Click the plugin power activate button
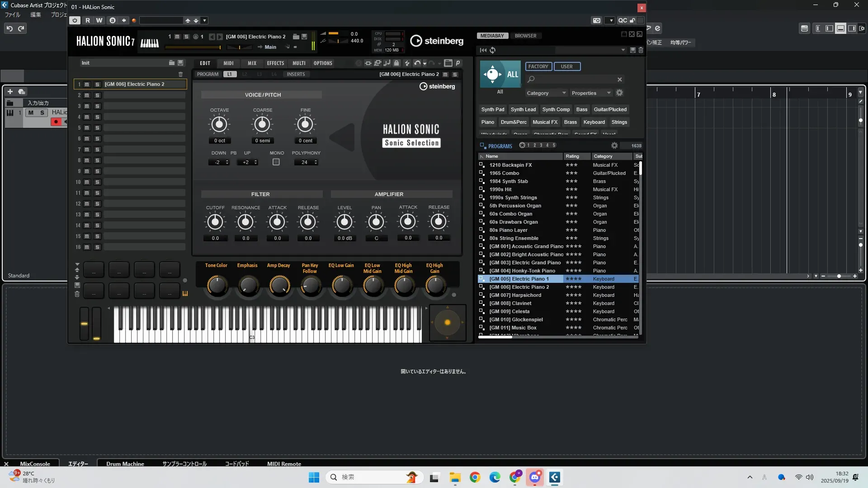This screenshot has height=488, width=868. point(75,20)
